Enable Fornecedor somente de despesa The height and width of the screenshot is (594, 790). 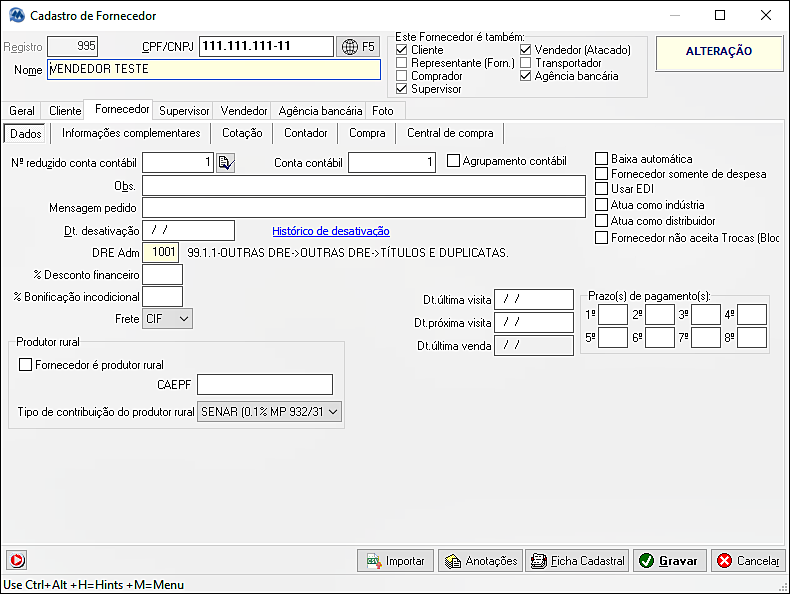click(601, 174)
